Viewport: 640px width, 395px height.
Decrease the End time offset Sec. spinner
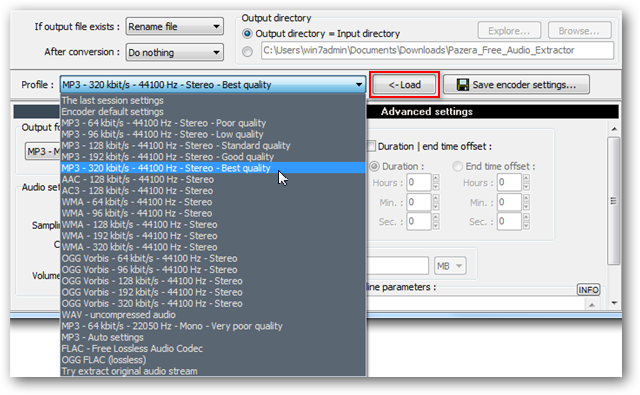pos(527,226)
